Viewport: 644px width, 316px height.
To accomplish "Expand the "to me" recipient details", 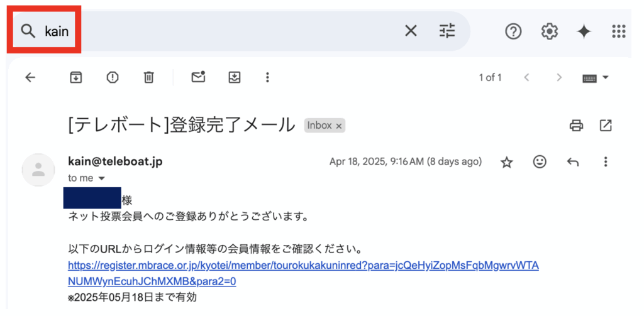I will coord(101,178).
